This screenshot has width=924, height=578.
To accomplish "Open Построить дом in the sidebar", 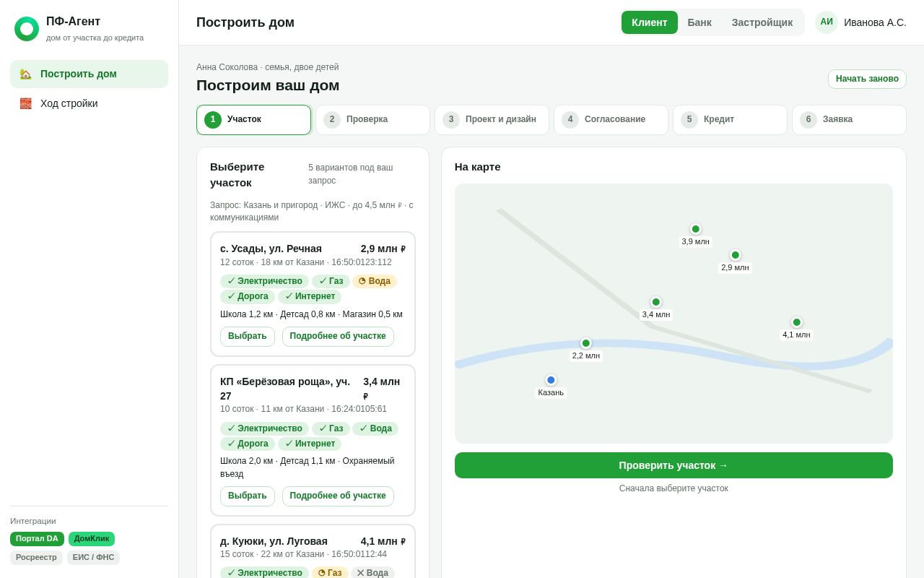I will [89, 74].
